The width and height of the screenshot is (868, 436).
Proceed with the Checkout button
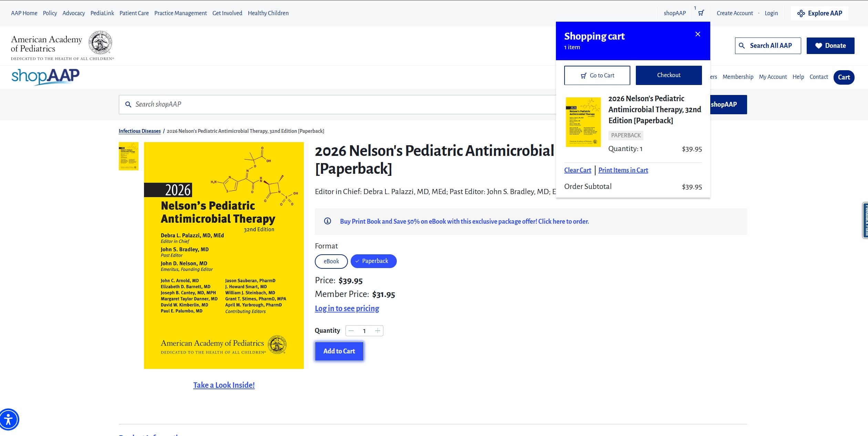coord(669,75)
